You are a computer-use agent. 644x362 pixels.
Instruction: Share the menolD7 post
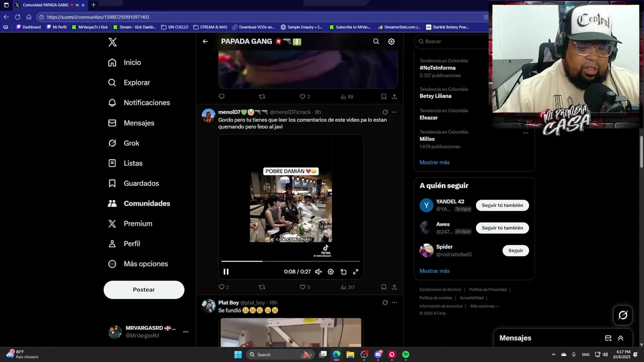pyautogui.click(x=394, y=287)
